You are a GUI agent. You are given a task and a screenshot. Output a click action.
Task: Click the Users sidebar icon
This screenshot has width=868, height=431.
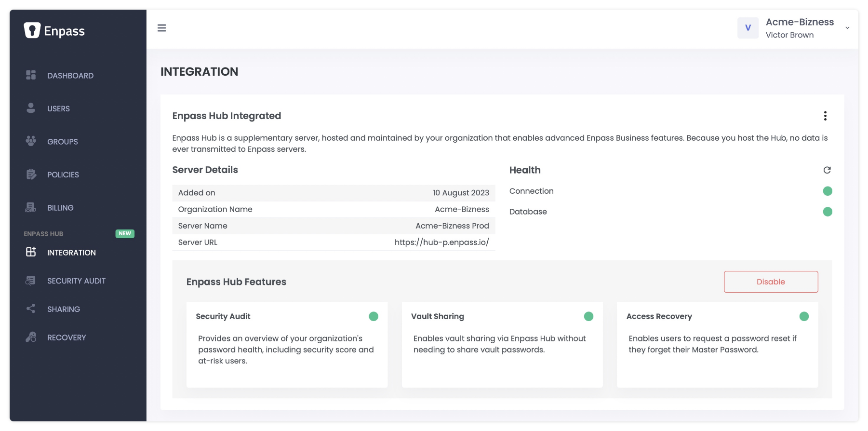31,108
